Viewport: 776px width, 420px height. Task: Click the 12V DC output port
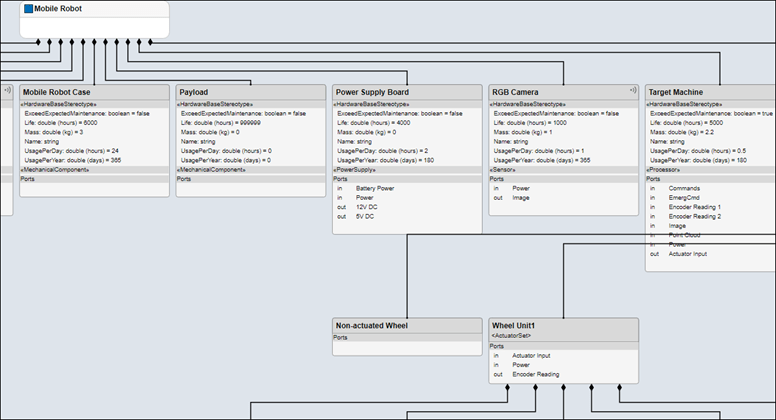pyautogui.click(x=366, y=207)
